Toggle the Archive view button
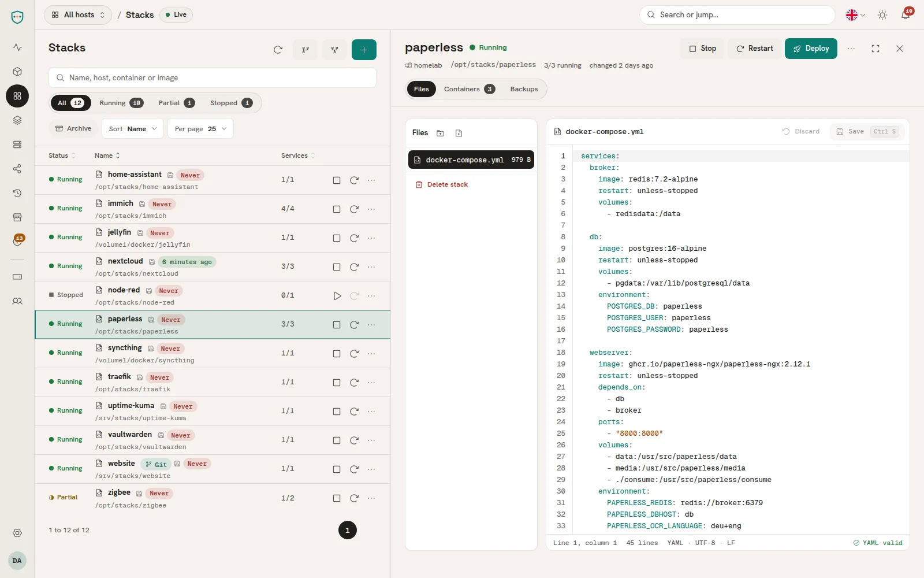Screen dimensions: 924x578 click(x=73, y=128)
